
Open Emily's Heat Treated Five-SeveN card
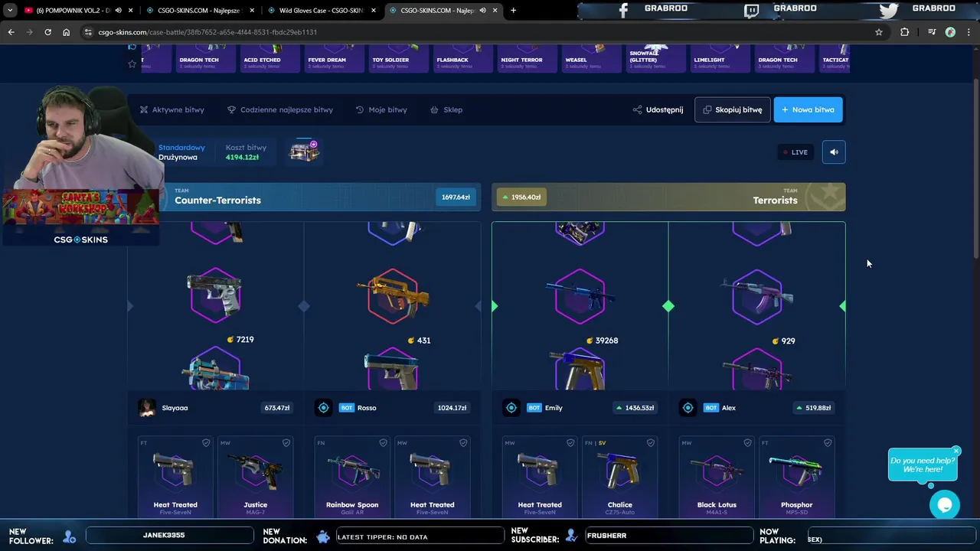(x=540, y=476)
